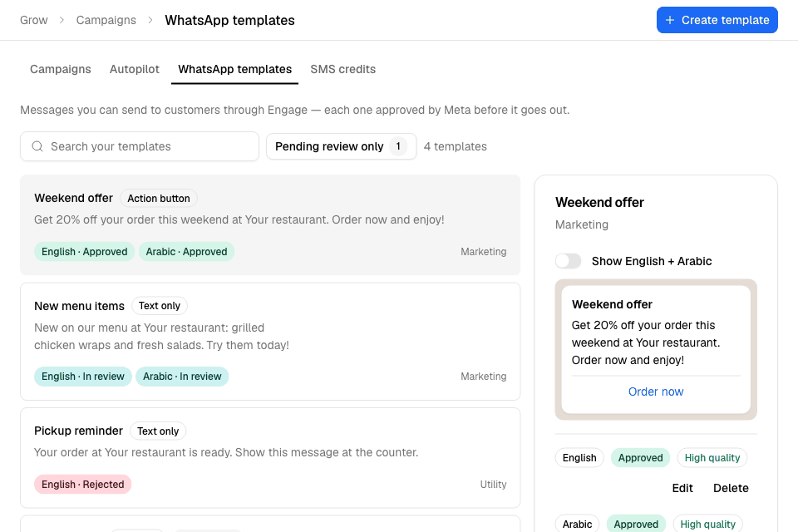The image size is (798, 532).
Task: Click High quality badge in the Arabic row
Action: [708, 525]
